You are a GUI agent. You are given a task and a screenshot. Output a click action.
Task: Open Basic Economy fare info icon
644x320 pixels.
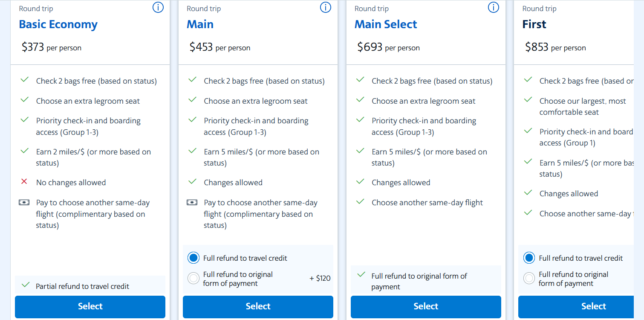pos(158,7)
